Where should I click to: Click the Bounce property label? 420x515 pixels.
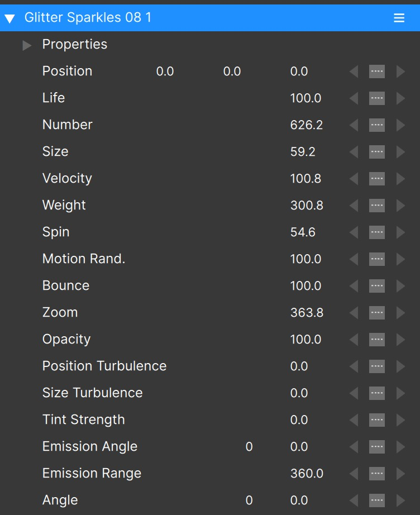point(66,286)
